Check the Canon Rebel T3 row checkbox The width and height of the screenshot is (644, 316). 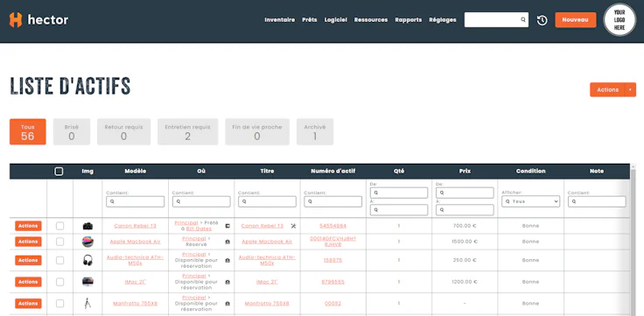tap(60, 226)
